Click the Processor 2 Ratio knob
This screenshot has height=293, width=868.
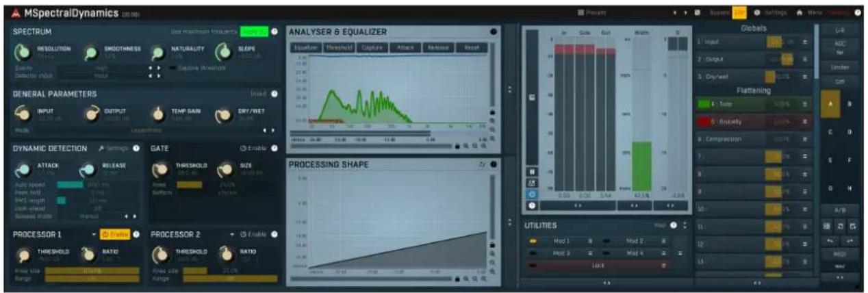[225, 255]
